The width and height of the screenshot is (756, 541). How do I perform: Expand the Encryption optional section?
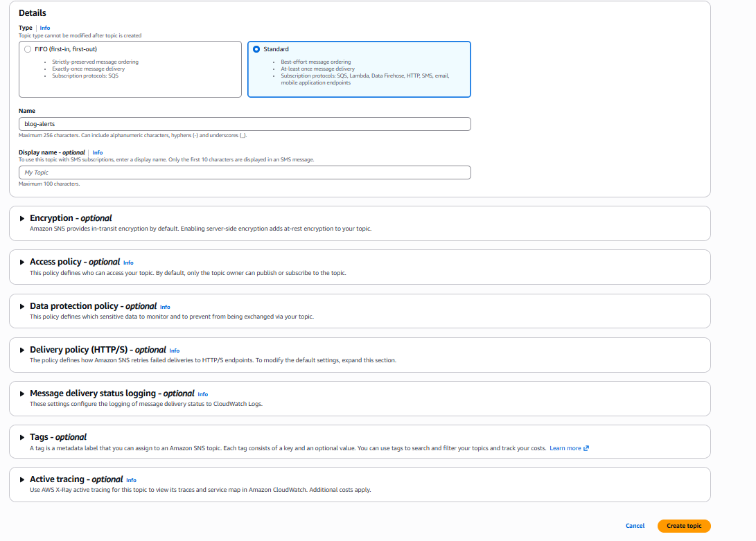coord(21,218)
